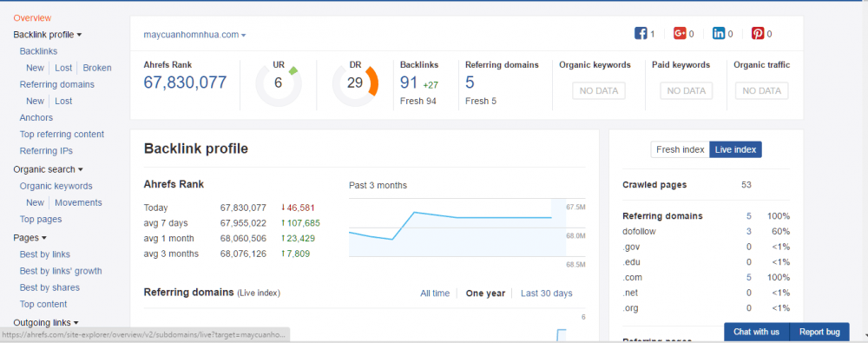The height and width of the screenshot is (343, 868).
Task: Click the avg 1 month rank 68,060,506
Action: click(243, 239)
